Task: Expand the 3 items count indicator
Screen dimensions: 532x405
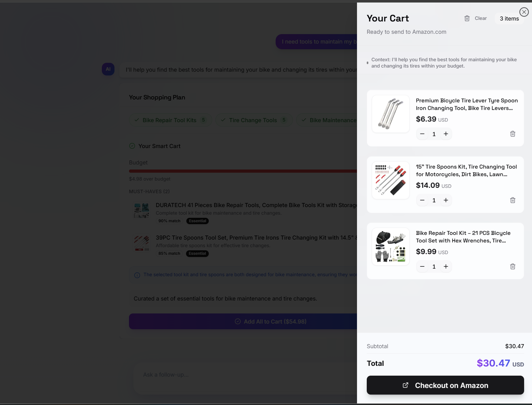Action: pyautogui.click(x=509, y=18)
